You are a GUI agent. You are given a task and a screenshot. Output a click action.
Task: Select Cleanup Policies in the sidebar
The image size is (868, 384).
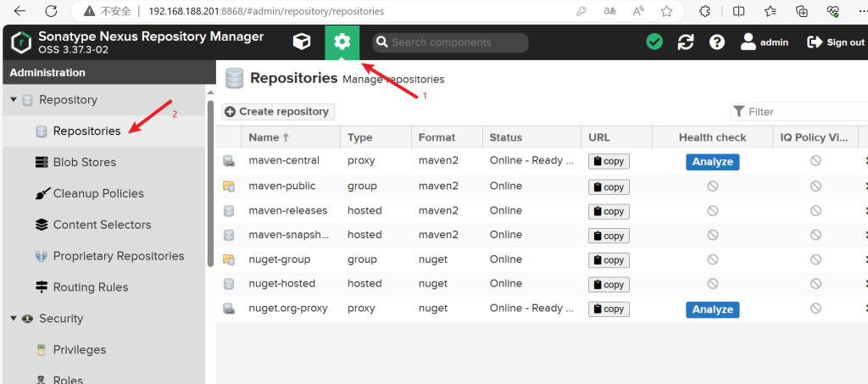(98, 193)
